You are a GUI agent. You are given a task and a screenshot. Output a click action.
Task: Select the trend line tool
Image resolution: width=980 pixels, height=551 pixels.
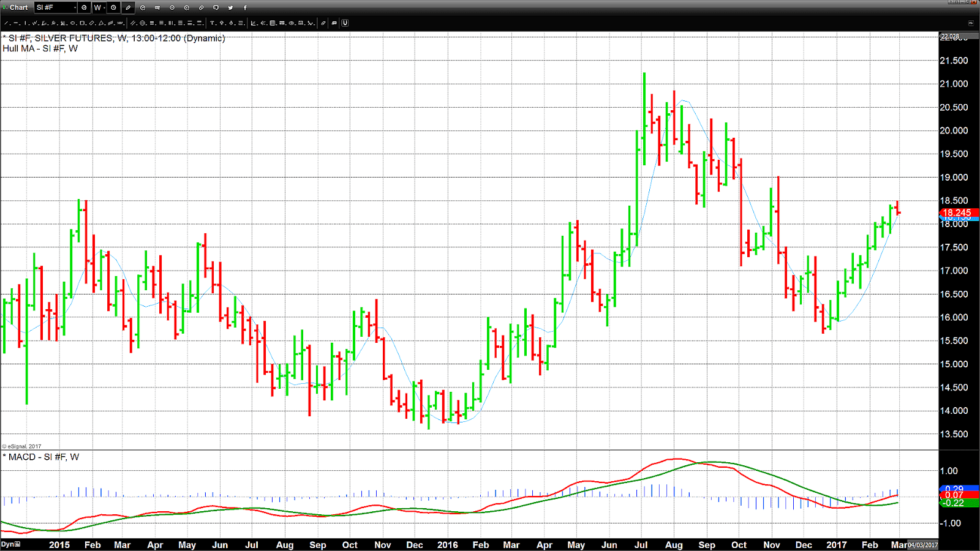pos(6,23)
